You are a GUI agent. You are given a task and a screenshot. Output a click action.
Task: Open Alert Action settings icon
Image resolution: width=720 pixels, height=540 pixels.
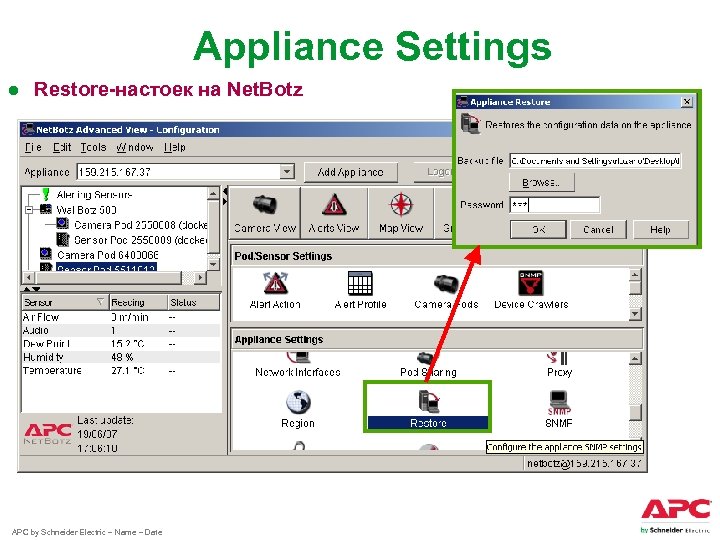click(x=275, y=290)
